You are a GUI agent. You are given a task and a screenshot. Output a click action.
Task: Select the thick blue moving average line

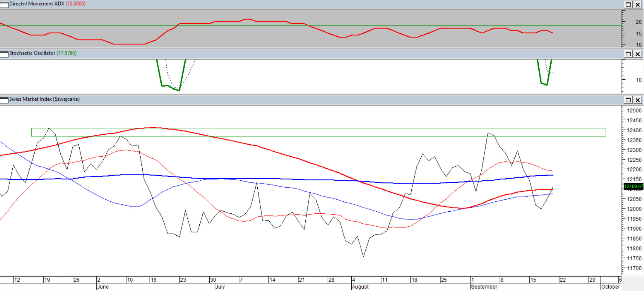tap(274, 179)
